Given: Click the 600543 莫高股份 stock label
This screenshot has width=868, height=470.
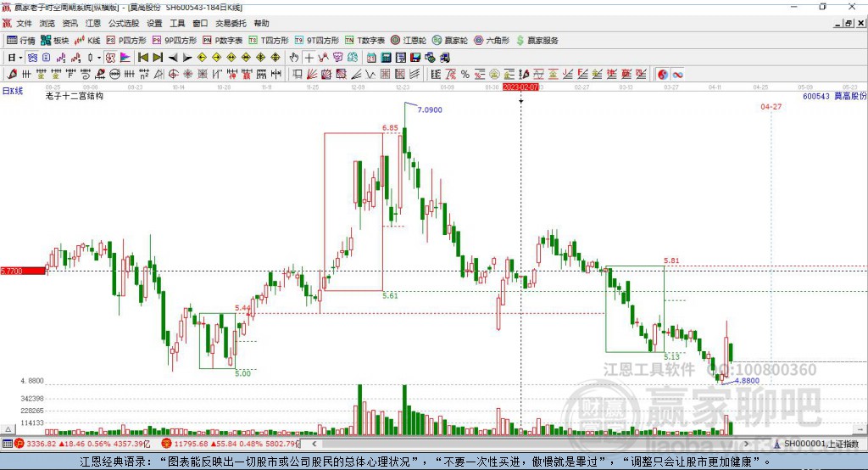Looking at the screenshot, I should pos(834,96).
